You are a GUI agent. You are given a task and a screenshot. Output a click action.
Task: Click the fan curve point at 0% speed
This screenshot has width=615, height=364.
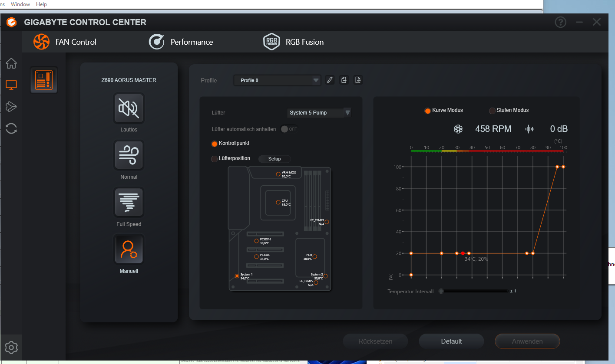pos(411,275)
